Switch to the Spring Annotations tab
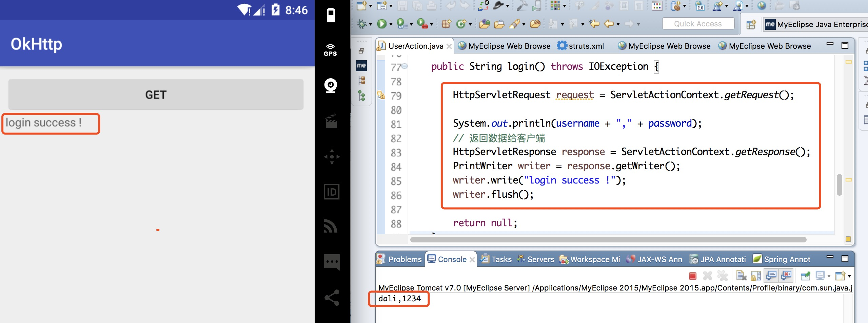 point(782,259)
